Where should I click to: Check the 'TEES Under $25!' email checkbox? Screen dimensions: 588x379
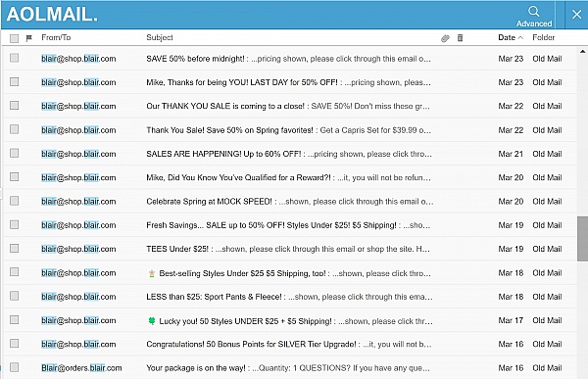click(x=15, y=248)
